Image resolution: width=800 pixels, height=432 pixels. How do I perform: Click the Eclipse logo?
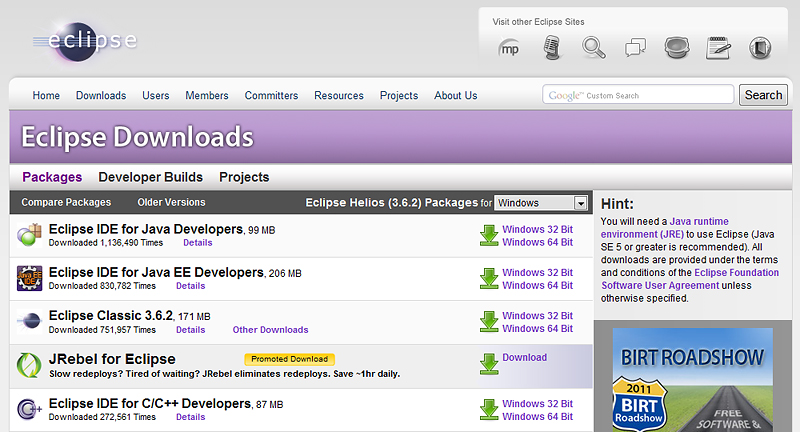click(85, 41)
